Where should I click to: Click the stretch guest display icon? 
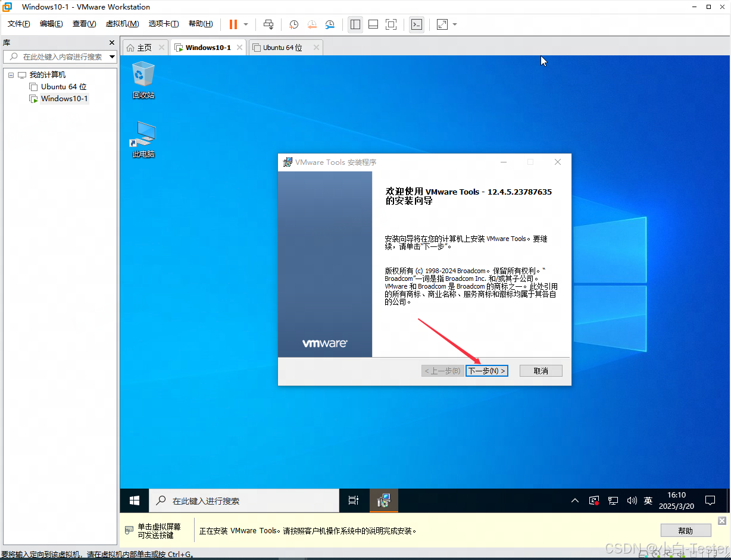click(442, 24)
